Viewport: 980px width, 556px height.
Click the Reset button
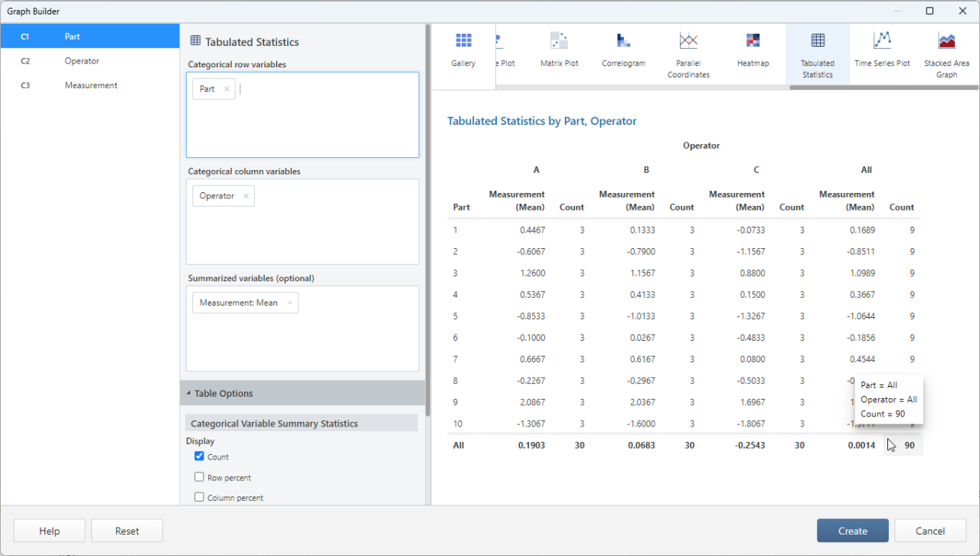126,530
